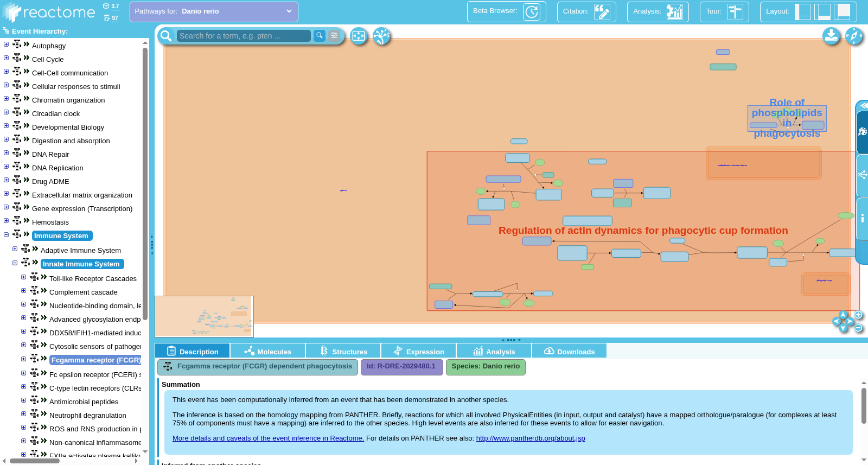Open the Beta Browser history icon
This screenshot has width=868, height=465.
coord(532,11)
